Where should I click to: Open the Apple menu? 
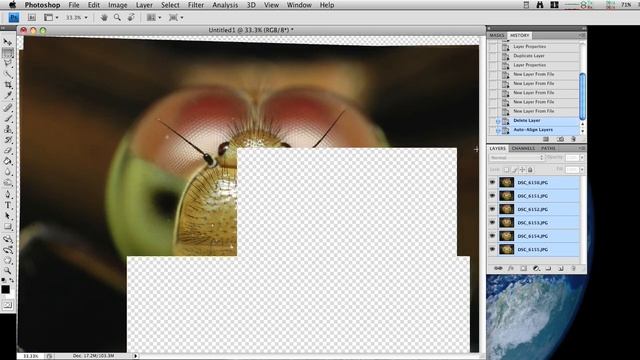click(12, 5)
